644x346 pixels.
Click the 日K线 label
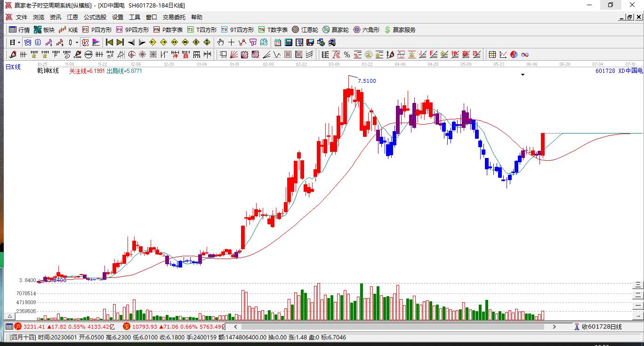click(13, 67)
